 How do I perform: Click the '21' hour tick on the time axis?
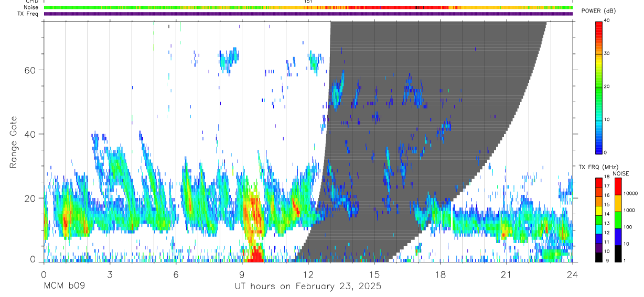[507, 274]
